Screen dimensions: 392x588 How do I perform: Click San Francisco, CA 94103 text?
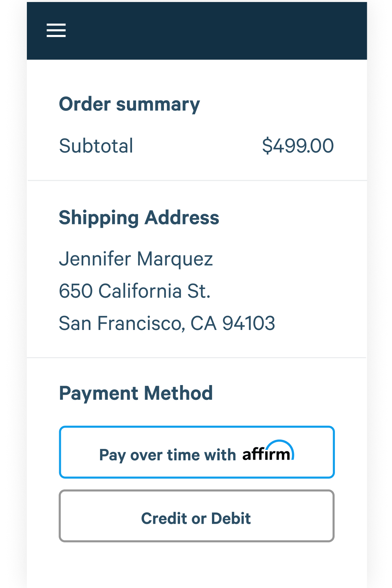pos(167,323)
